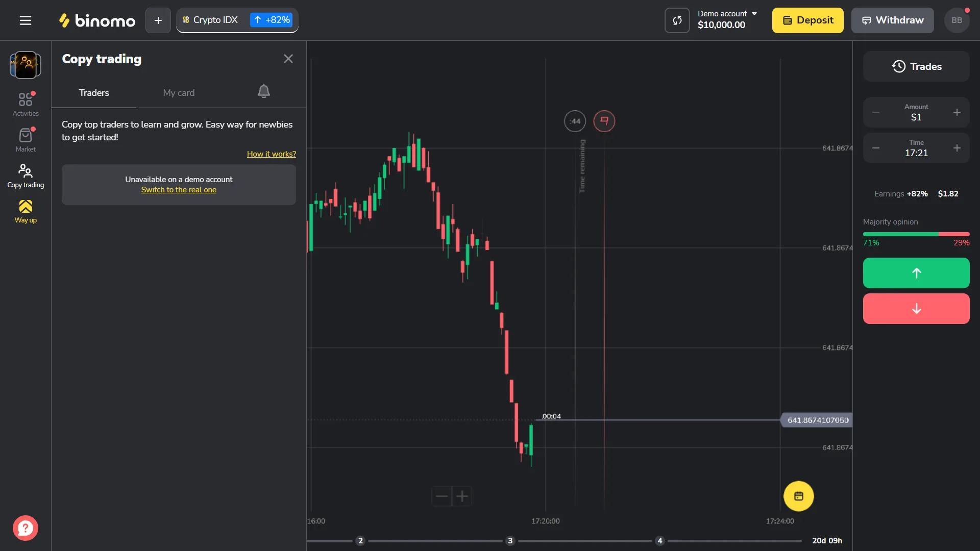980x551 pixels.
Task: Click Switch to the real one link
Action: tap(179, 190)
